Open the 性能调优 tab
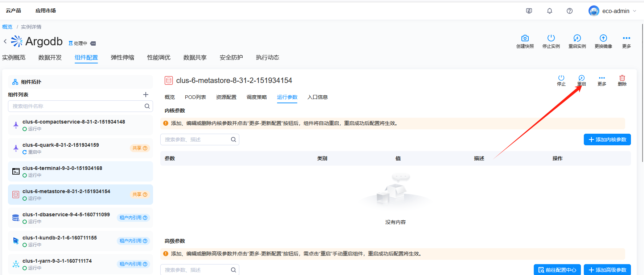This screenshot has width=644, height=275. coord(159,58)
